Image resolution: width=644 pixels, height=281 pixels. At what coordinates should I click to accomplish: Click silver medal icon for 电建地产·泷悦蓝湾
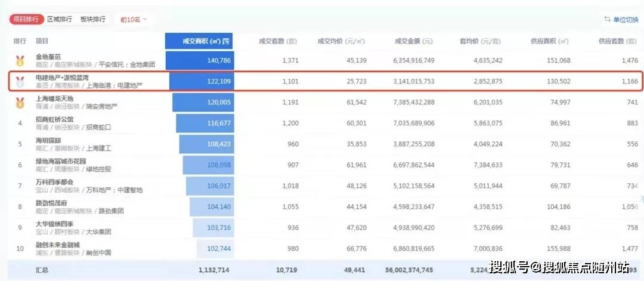click(20, 82)
